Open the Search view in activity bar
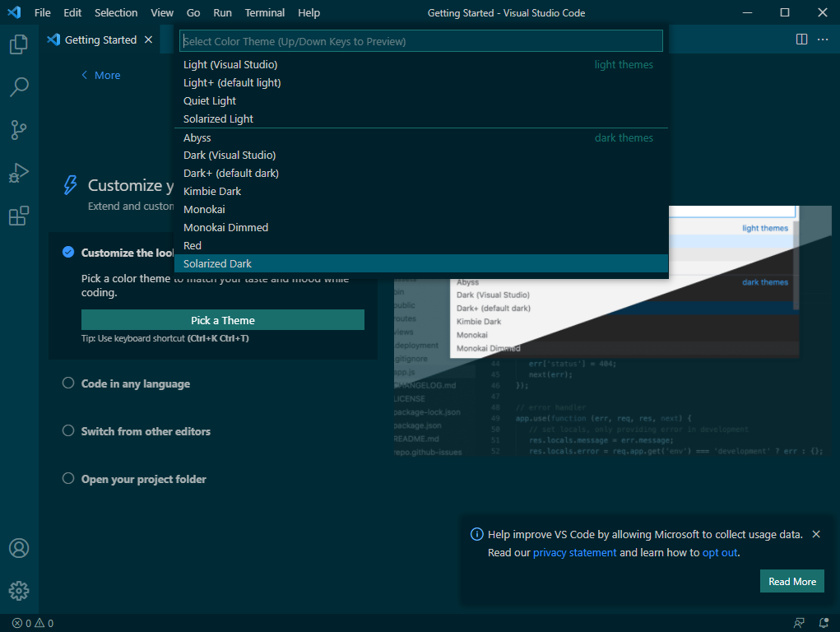Screen dimensions: 840x632 click(x=19, y=87)
